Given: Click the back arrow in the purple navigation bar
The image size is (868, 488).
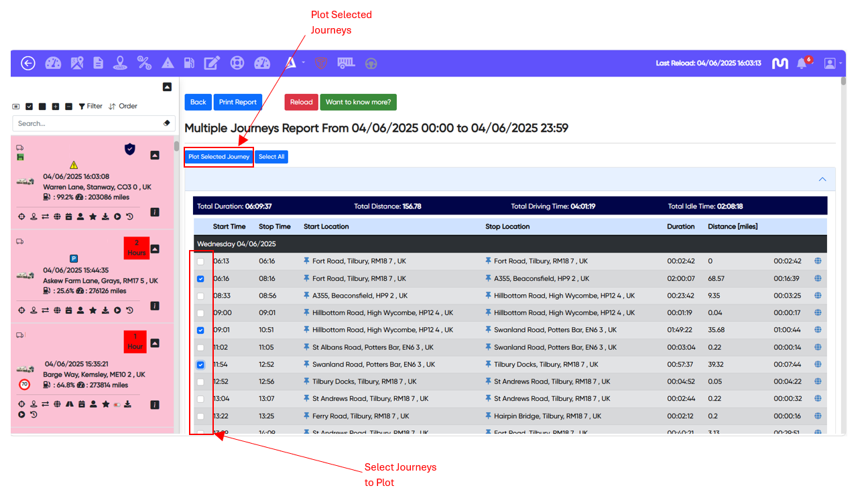Looking at the screenshot, I should coord(27,63).
